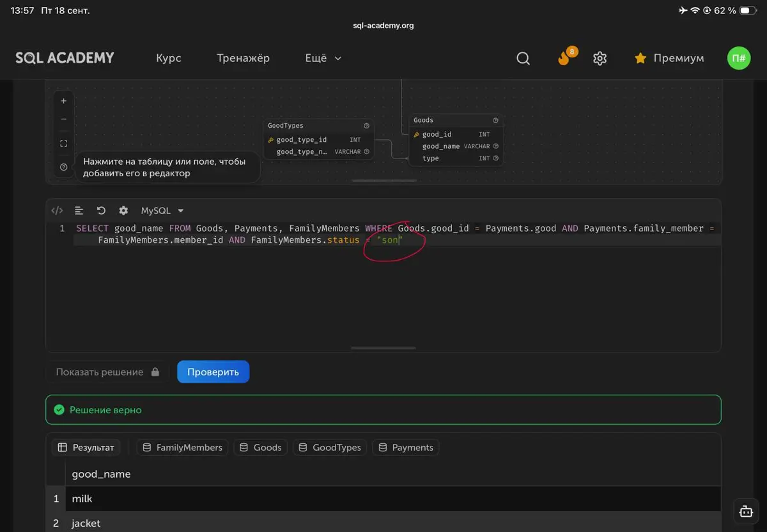Open the green user avatar menu
This screenshot has width=767, height=532.
click(x=739, y=58)
